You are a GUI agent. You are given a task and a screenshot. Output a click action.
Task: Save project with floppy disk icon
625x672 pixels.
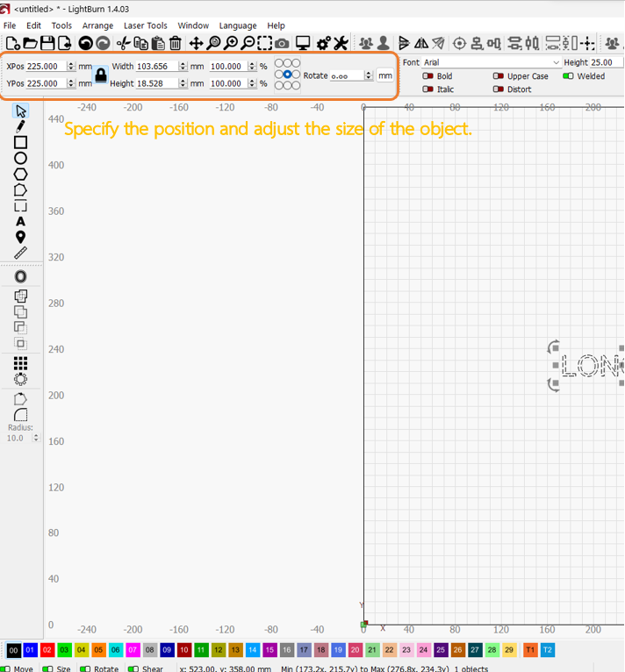pos(47,43)
